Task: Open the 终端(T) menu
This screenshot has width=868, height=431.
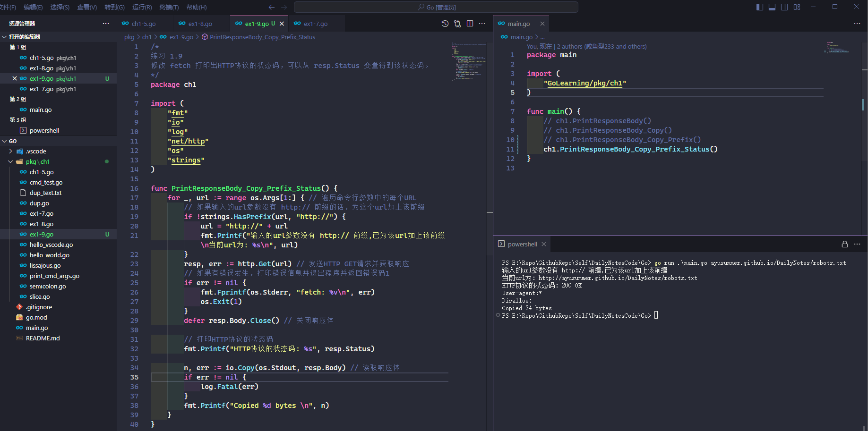Action: click(169, 7)
